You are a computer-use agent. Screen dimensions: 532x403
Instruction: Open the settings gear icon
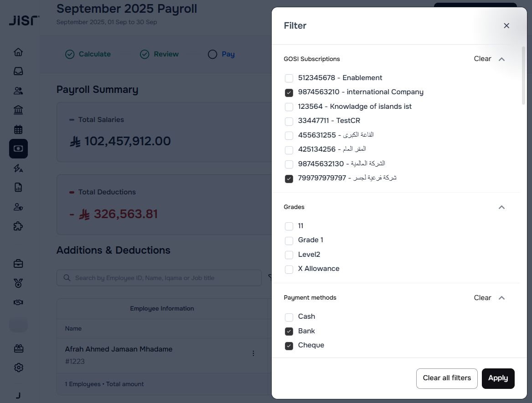click(x=18, y=367)
